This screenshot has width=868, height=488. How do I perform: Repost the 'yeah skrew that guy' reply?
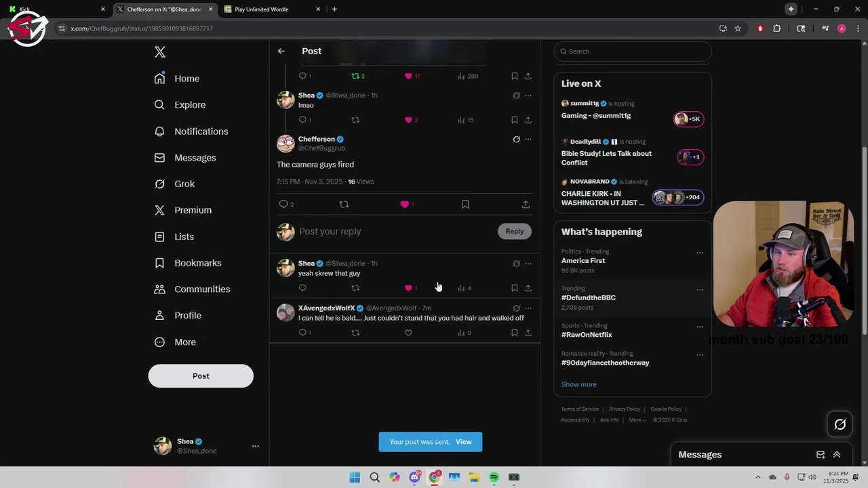[x=355, y=288]
